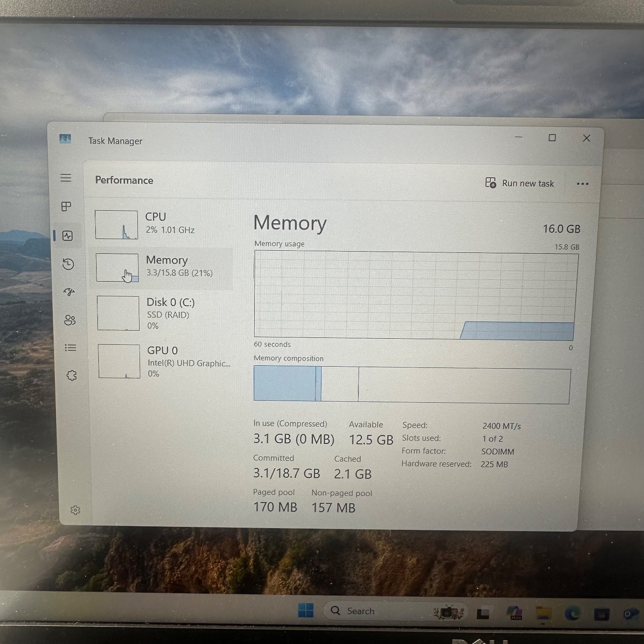Open the three-dot more options menu

tap(582, 184)
